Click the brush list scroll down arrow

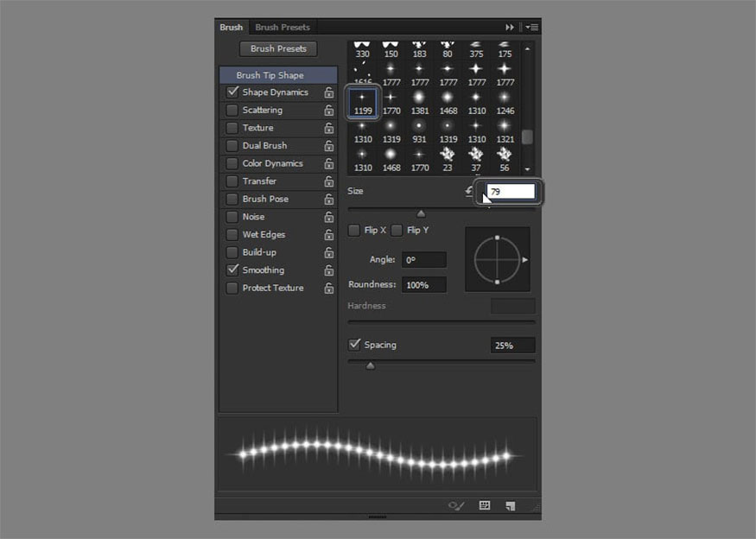527,169
